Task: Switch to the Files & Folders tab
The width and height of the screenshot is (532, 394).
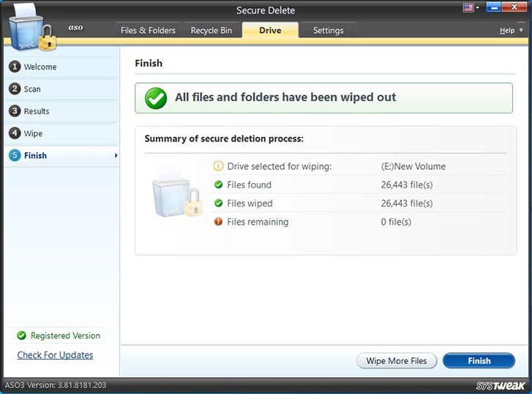Action: tap(148, 31)
